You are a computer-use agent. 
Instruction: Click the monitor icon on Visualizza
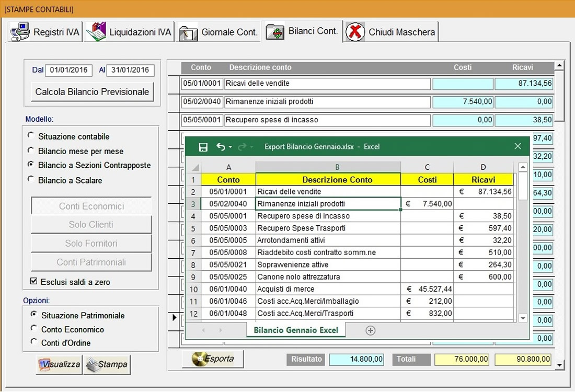pyautogui.click(x=45, y=364)
